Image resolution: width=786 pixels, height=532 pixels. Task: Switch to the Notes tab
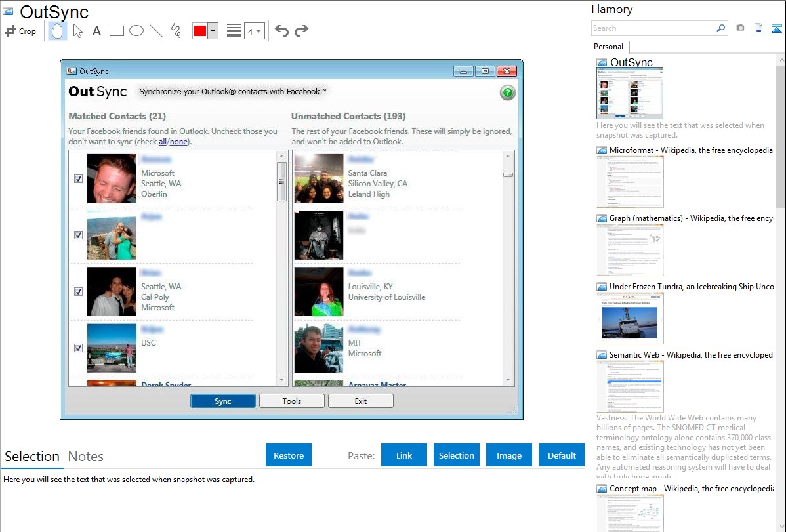click(86, 457)
